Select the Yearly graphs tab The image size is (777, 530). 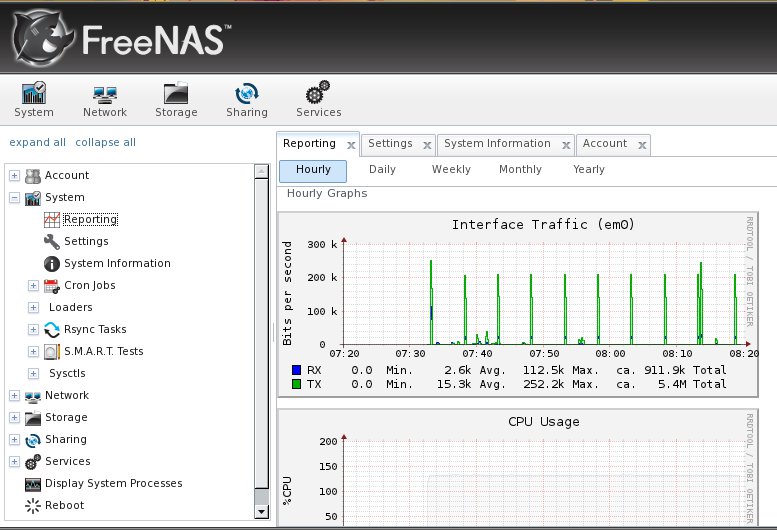click(x=589, y=170)
